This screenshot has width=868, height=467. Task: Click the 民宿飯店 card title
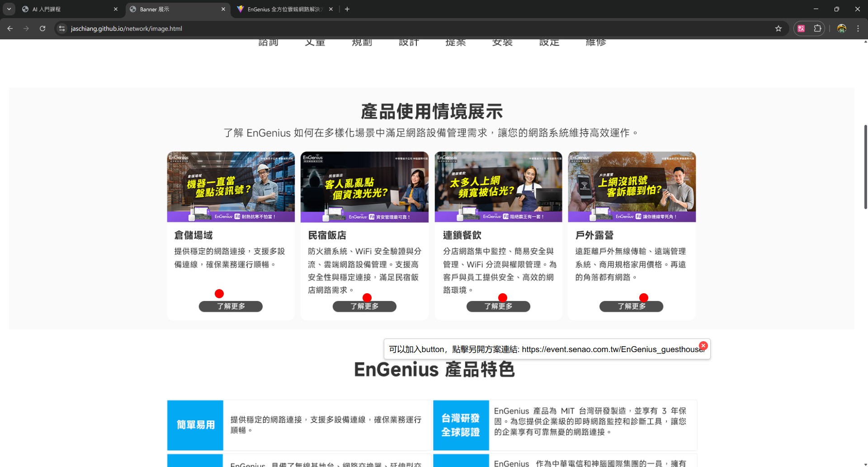pyautogui.click(x=327, y=235)
